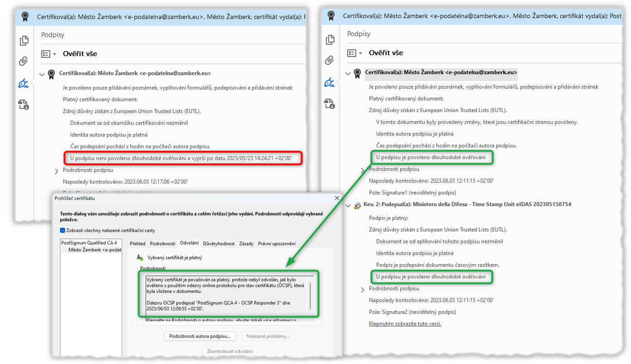This screenshot has height=364, width=631.
Task: Select 'Certifikoval(a): Město Žamberk' row in the left window
Action: (x=135, y=73)
